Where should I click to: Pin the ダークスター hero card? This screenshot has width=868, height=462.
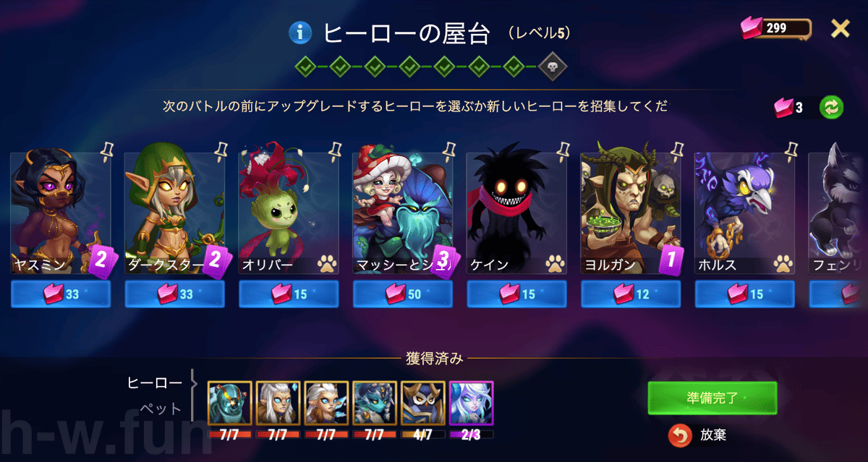tap(221, 151)
